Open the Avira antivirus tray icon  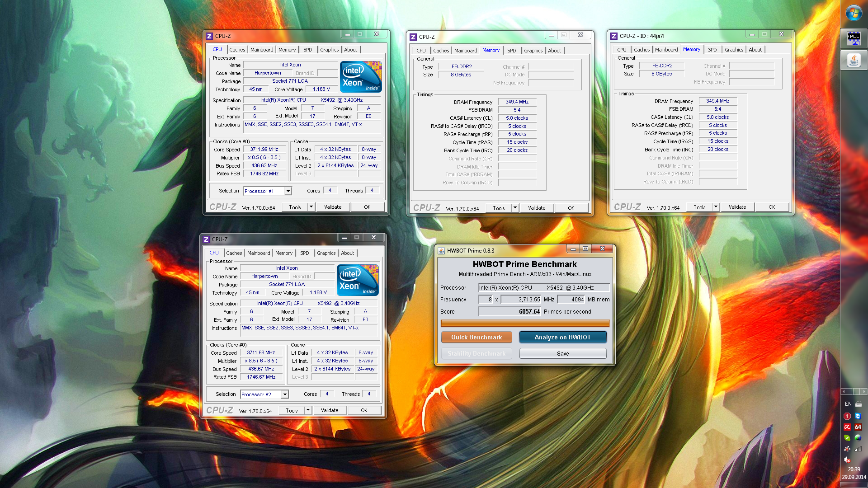(x=847, y=427)
